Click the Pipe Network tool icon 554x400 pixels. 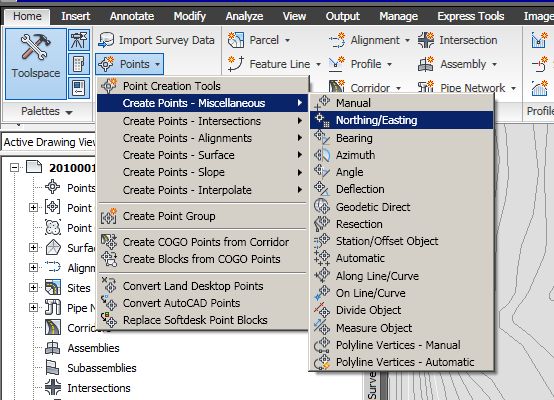(426, 87)
